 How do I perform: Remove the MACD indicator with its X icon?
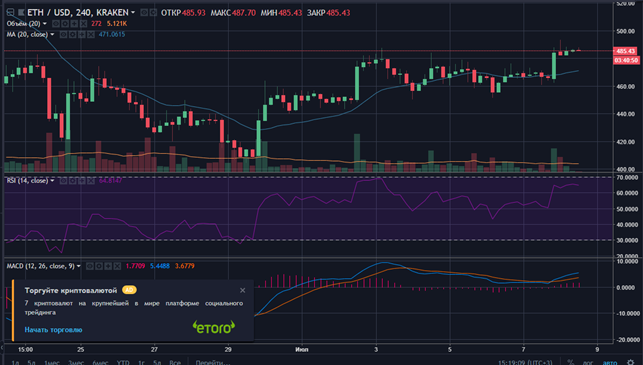click(x=117, y=266)
